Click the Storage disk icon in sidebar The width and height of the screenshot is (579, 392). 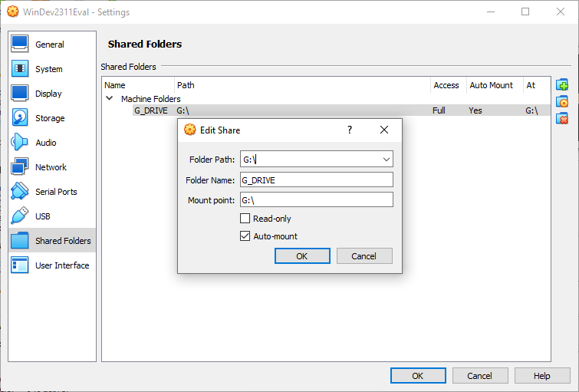20,118
